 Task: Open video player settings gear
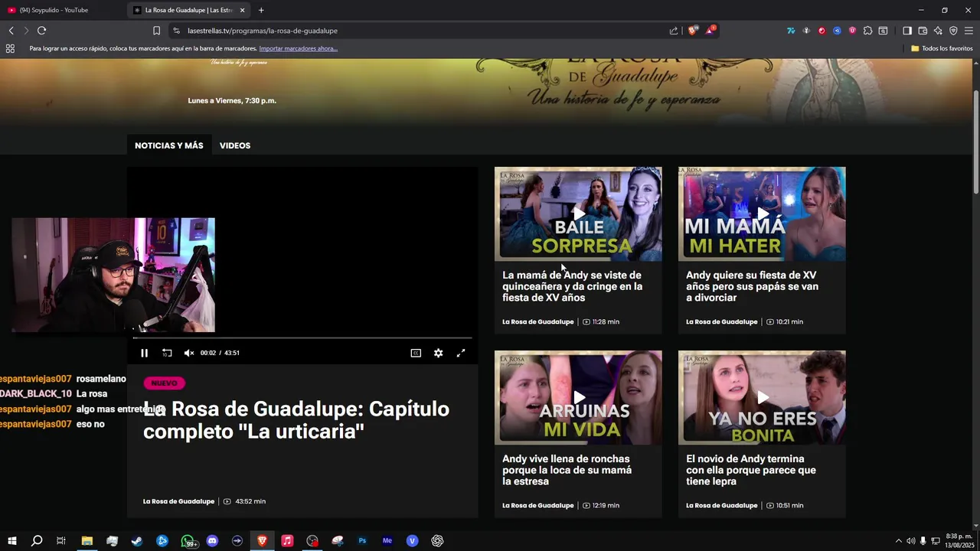[x=438, y=353]
